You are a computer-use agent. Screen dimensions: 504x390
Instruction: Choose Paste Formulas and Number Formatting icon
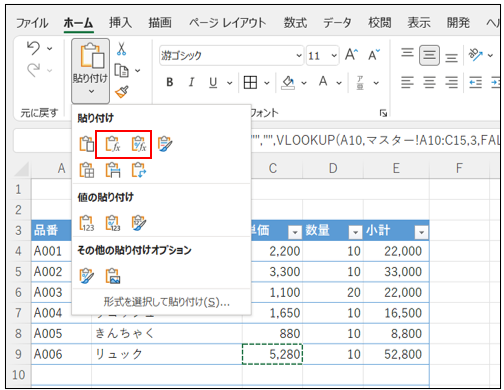(139, 144)
